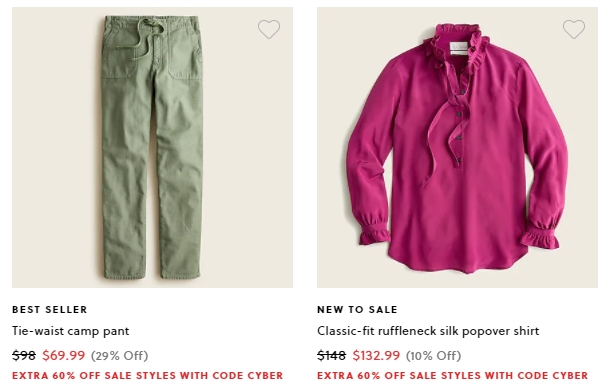Click the BEST SELLER badge label
This screenshot has width=606, height=388.
pos(49,310)
